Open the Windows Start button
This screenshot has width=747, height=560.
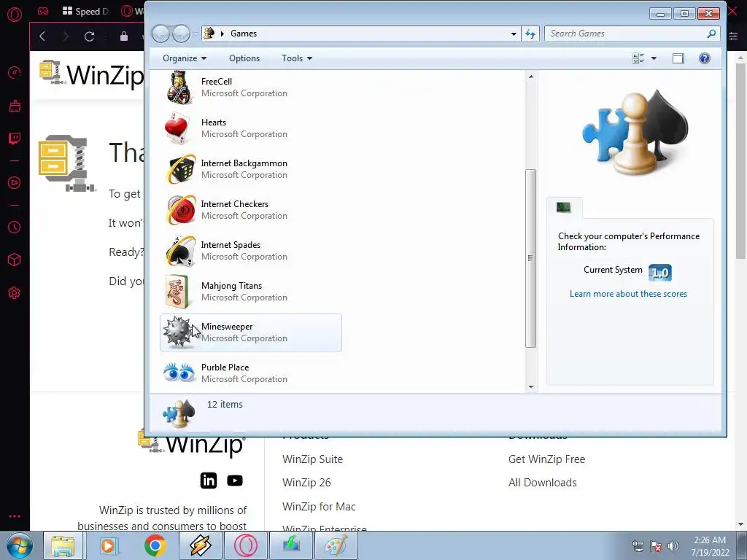(19, 545)
